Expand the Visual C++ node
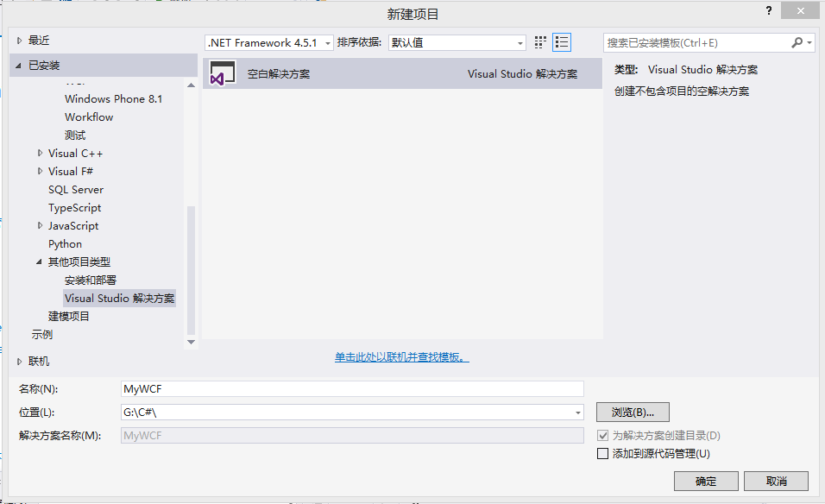 pyautogui.click(x=40, y=153)
